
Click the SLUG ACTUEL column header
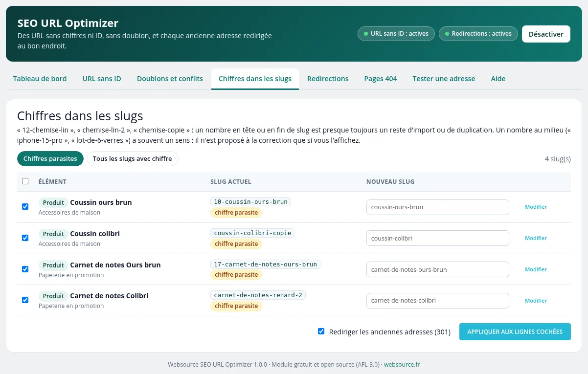(231, 182)
